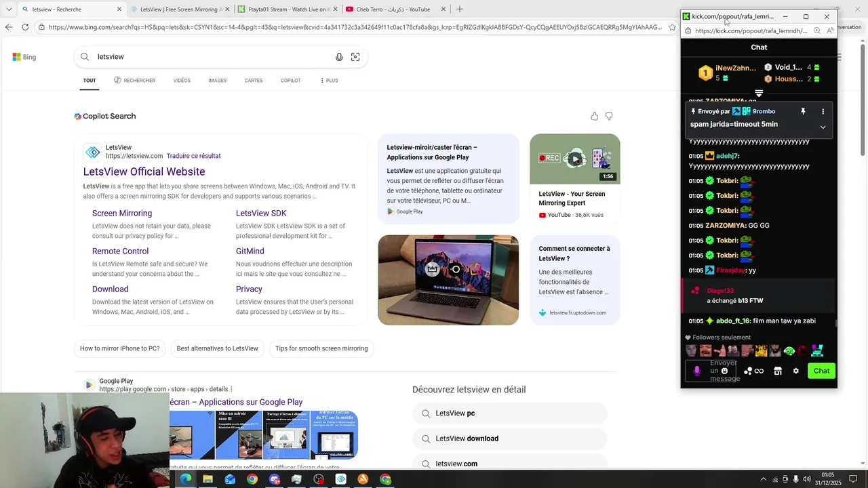
Task: Open the GitMind sublink
Action: point(250,251)
